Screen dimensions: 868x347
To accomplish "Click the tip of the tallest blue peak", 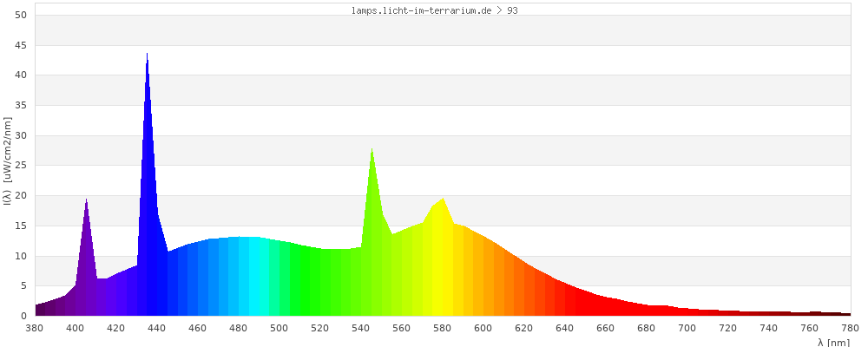I will pos(147,56).
